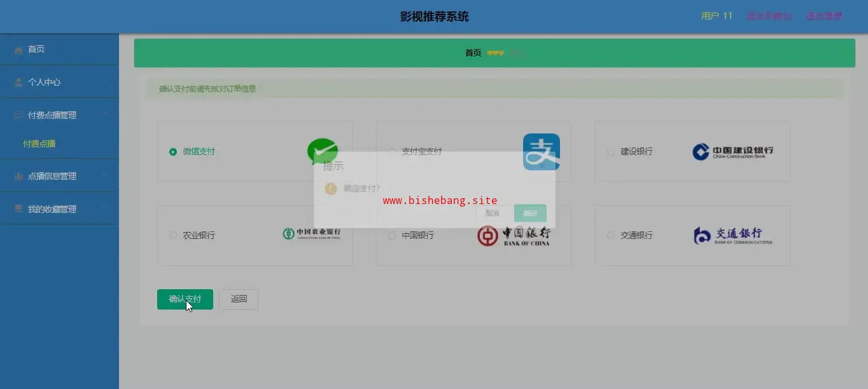The height and width of the screenshot is (389, 868).
Task: Click the icon beside 我的收藏管理
Action: pos(18,209)
